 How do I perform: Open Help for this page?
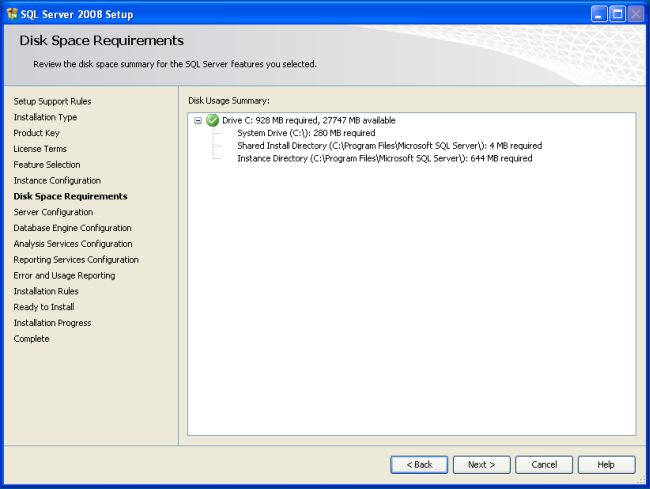tap(606, 465)
